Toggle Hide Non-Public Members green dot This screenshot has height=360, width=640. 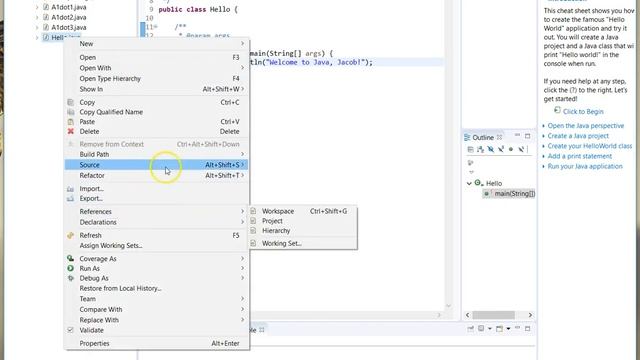point(511,149)
